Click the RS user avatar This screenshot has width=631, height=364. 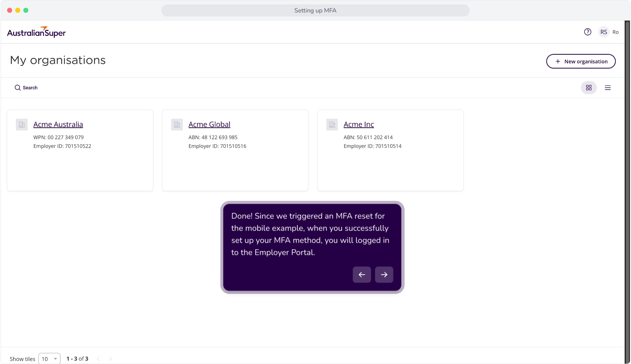[603, 32]
